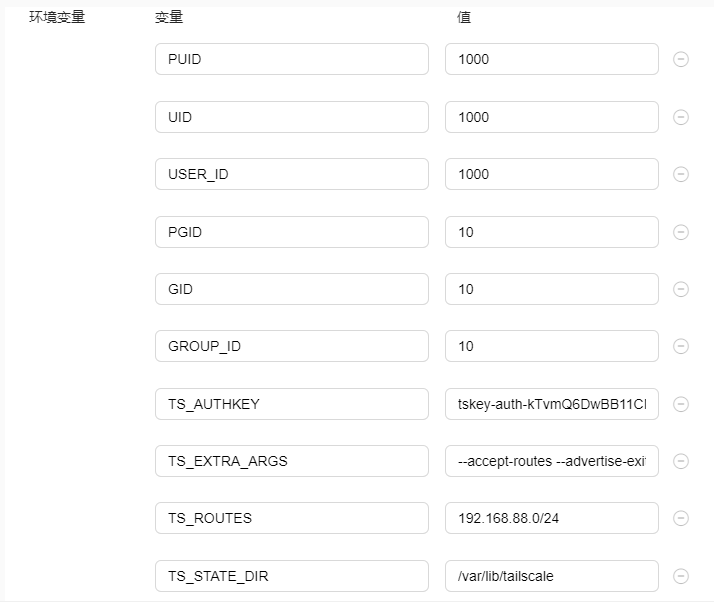This screenshot has width=714, height=602.
Task: Edit the TS_ROUTES value 192.168.88.0/24
Action: 551,518
